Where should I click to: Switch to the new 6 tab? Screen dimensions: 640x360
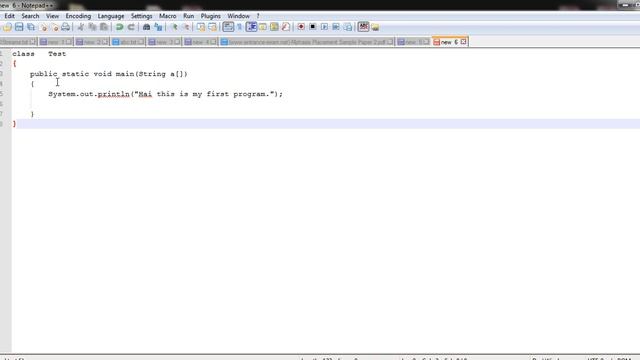(x=450, y=42)
